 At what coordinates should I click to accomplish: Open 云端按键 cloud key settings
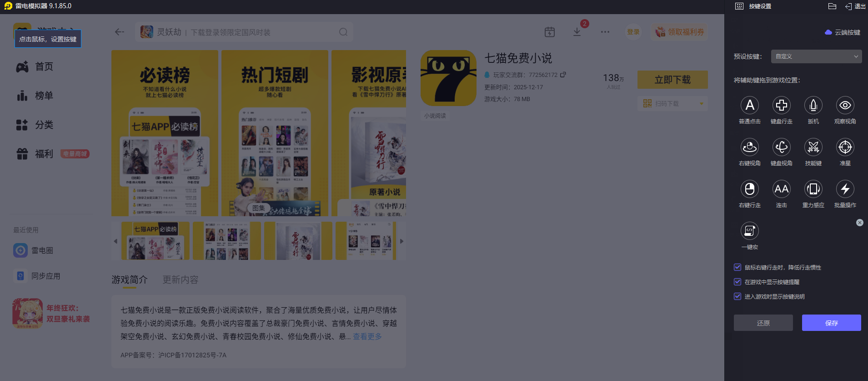pos(843,32)
